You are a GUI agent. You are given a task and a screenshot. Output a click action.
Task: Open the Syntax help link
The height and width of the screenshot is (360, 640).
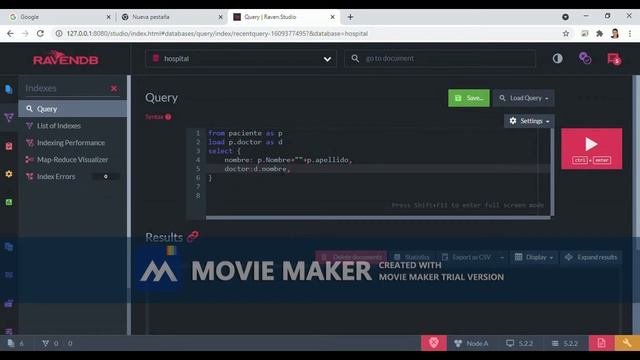pos(158,117)
